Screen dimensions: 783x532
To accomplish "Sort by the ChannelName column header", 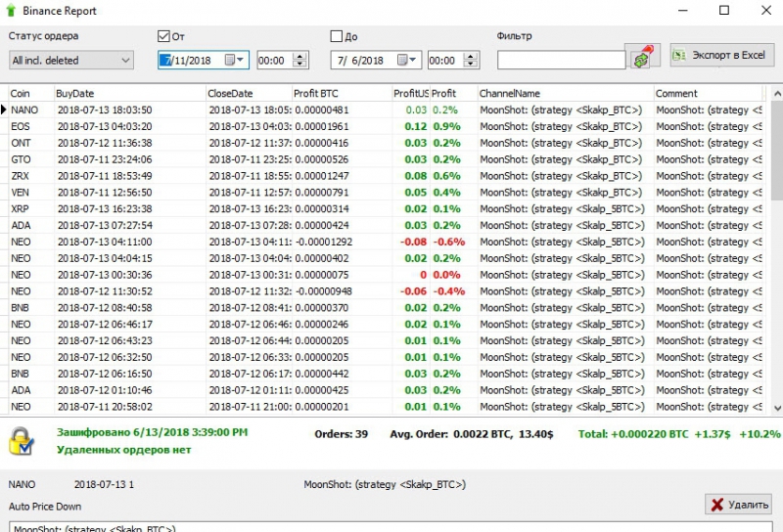I will click(566, 93).
